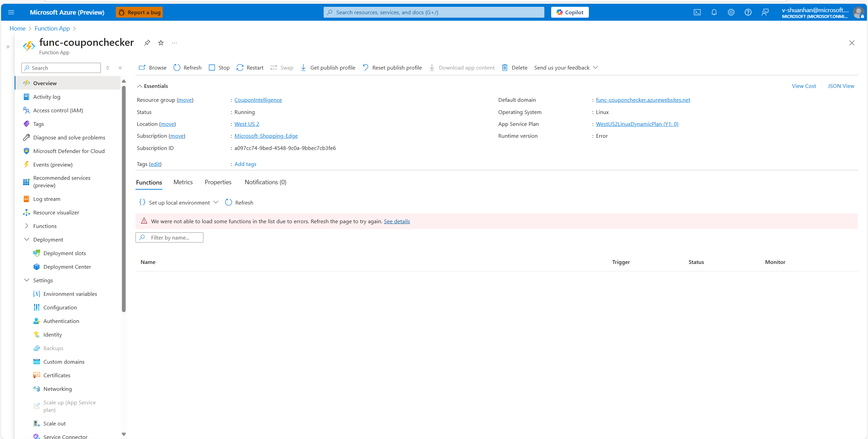The height and width of the screenshot is (439, 868).
Task: Open Cloud Shell terminal icon
Action: click(697, 12)
